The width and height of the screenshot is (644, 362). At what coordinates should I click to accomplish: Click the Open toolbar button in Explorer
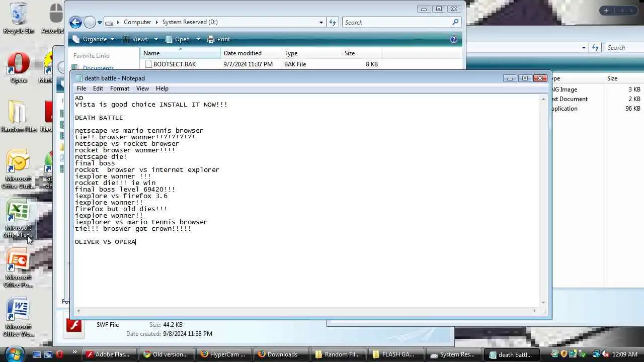tap(178, 39)
